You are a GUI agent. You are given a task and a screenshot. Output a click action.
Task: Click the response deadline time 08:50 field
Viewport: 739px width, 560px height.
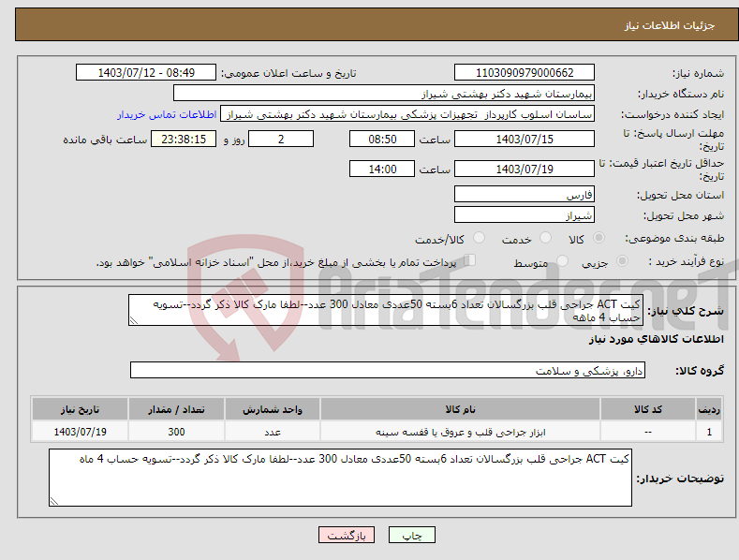(382, 139)
